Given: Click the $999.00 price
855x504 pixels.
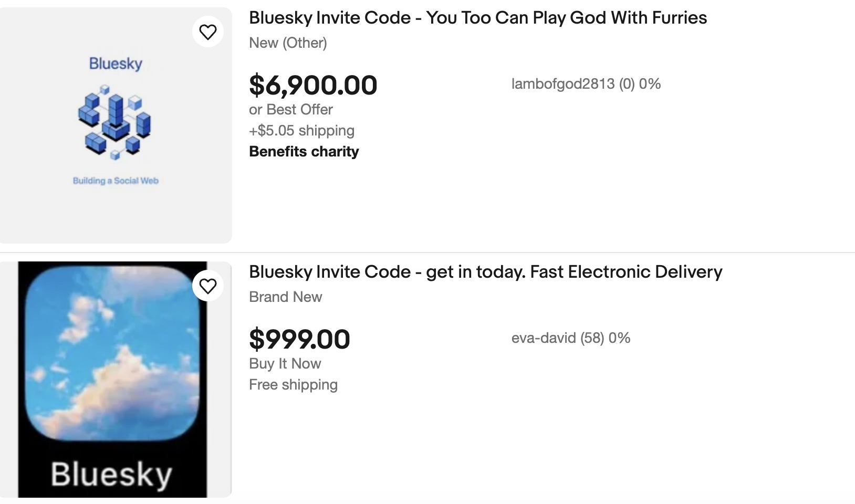Looking at the screenshot, I should click(x=299, y=339).
